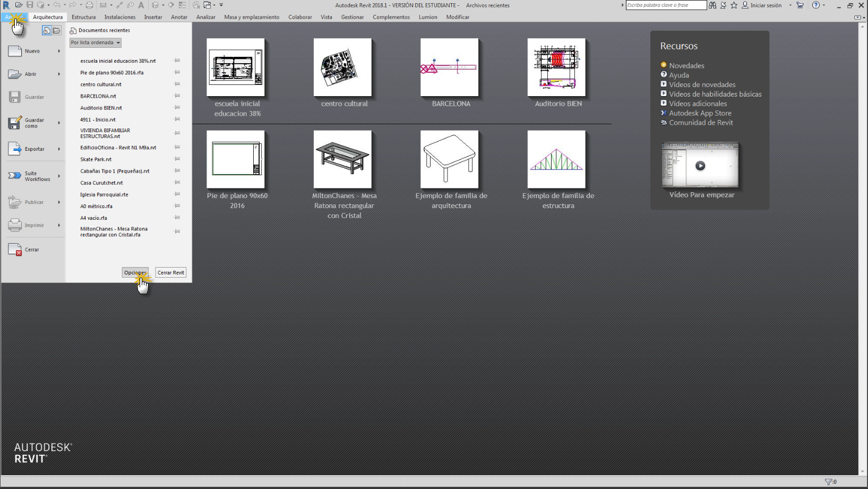Expand the Guardar como submenu arrow
Image resolution: width=868 pixels, height=489 pixels.
tap(59, 123)
